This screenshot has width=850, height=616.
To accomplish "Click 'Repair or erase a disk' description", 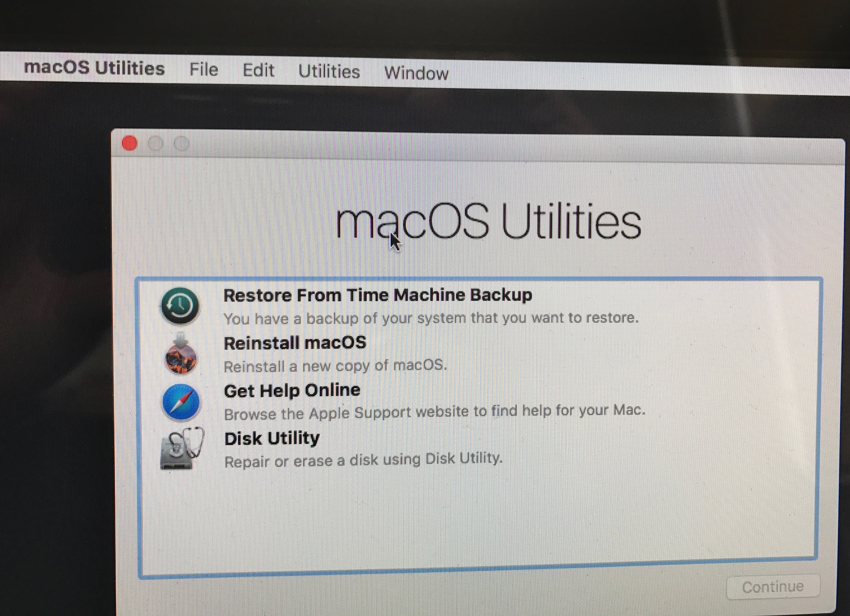I will click(364, 460).
